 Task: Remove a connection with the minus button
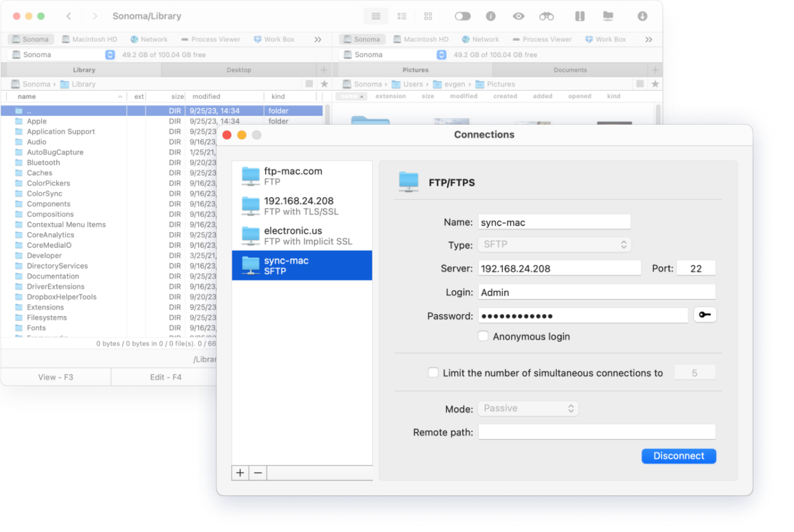click(x=258, y=472)
